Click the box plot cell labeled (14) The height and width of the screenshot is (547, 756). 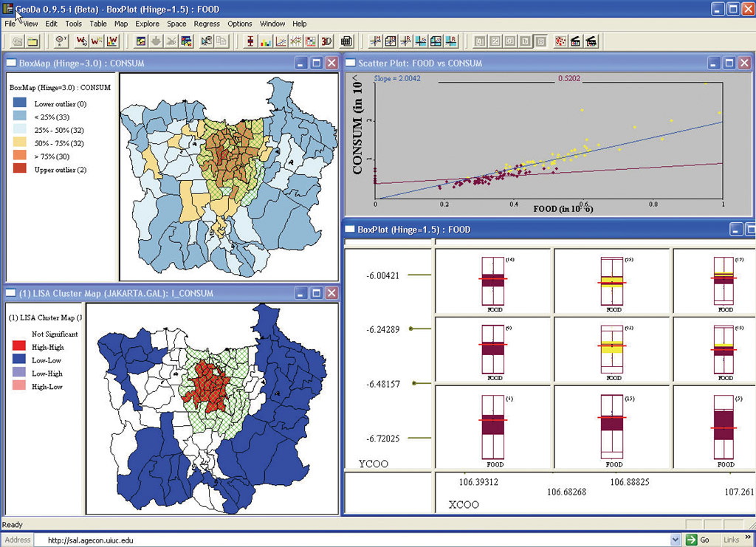492,281
